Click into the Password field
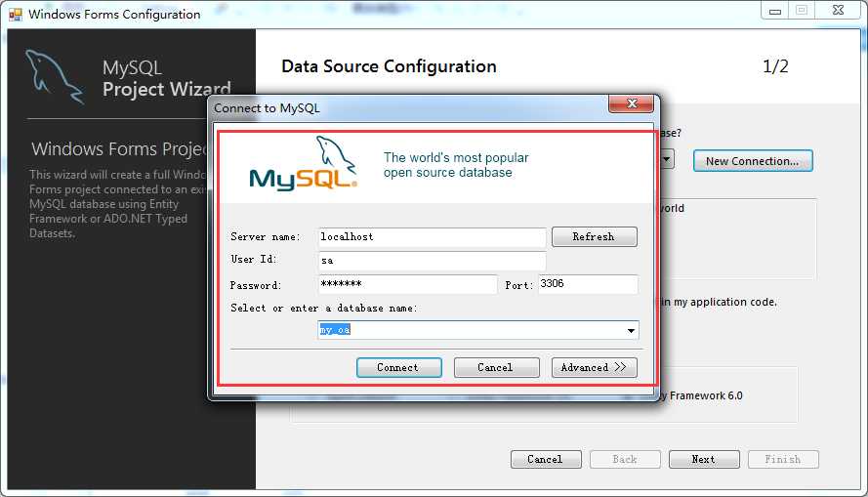This screenshot has height=497, width=868. [x=407, y=284]
